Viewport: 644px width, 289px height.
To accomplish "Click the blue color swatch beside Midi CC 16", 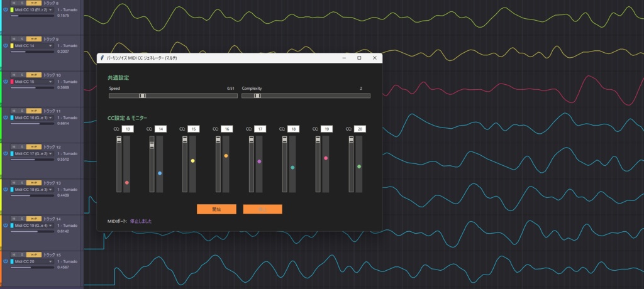I will (x=13, y=117).
